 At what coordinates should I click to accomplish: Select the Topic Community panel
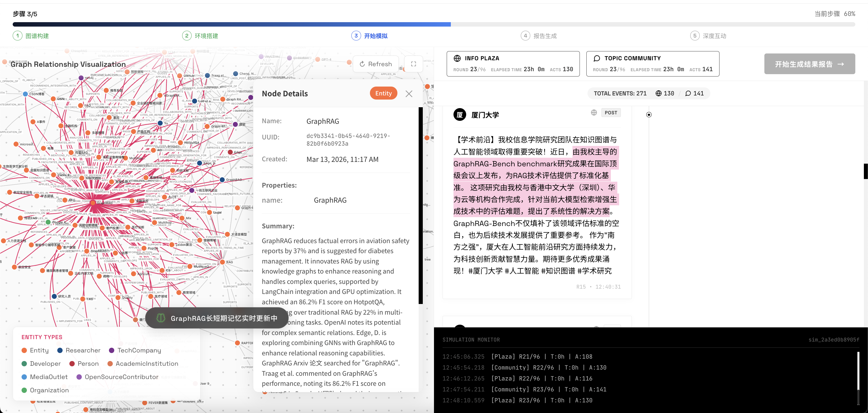pyautogui.click(x=653, y=64)
